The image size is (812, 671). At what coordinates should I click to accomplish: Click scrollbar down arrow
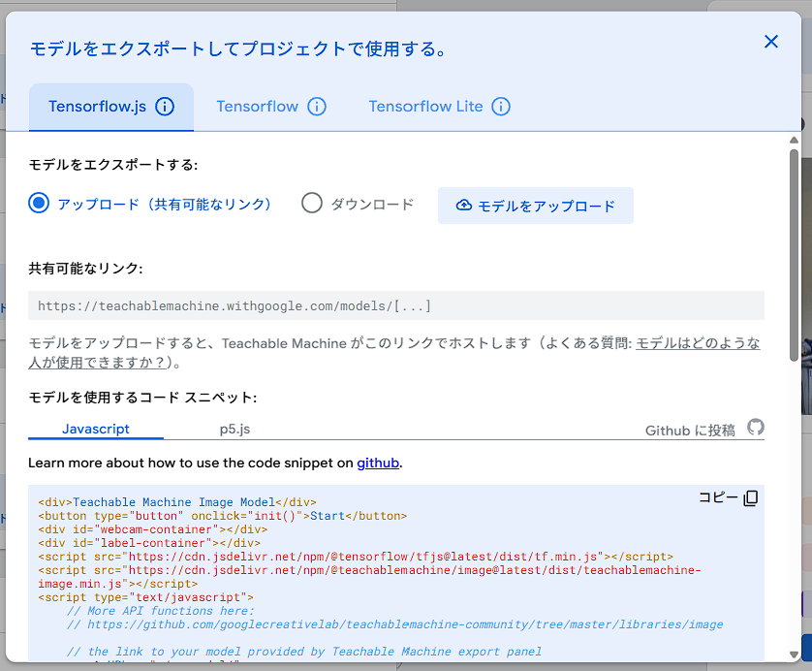[x=794, y=655]
